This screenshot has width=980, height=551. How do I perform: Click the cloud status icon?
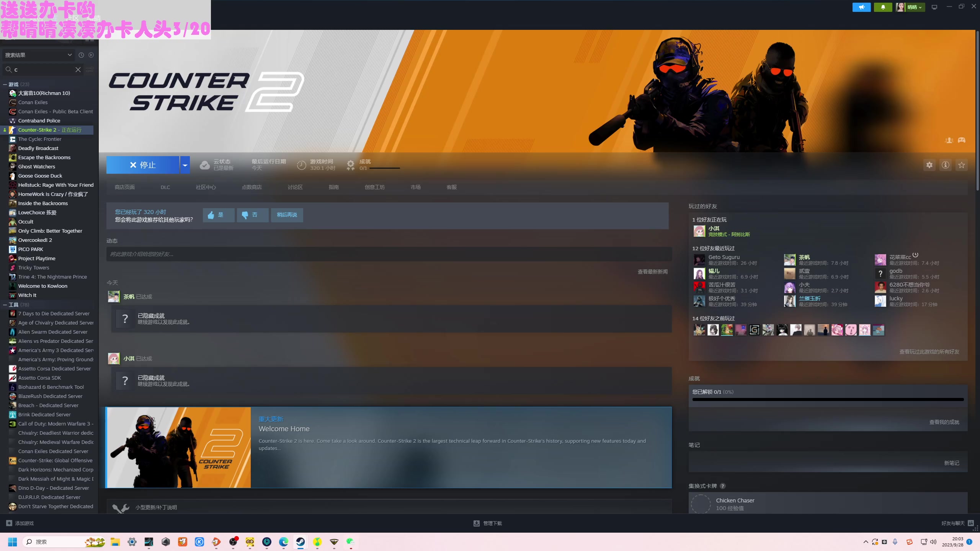(205, 165)
